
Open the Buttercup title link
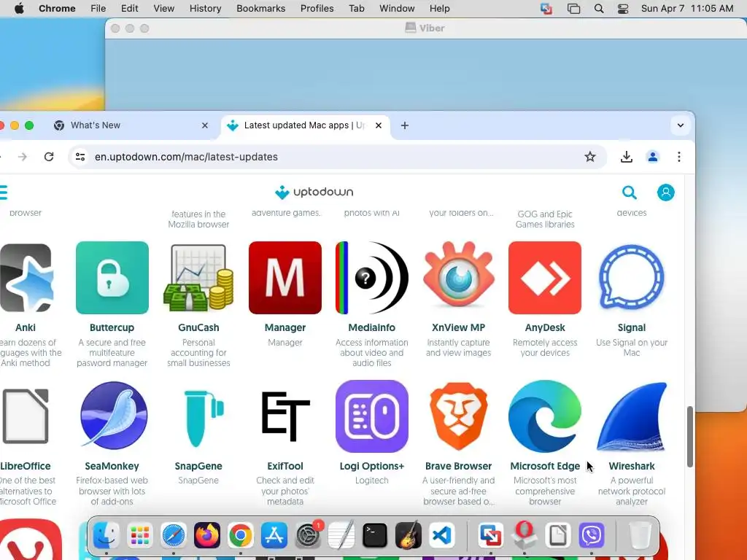[x=112, y=327]
